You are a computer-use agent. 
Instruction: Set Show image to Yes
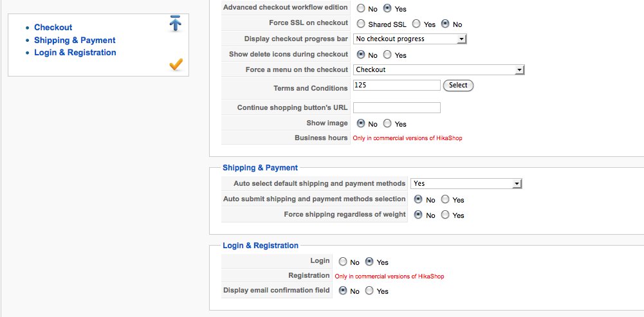pos(387,123)
